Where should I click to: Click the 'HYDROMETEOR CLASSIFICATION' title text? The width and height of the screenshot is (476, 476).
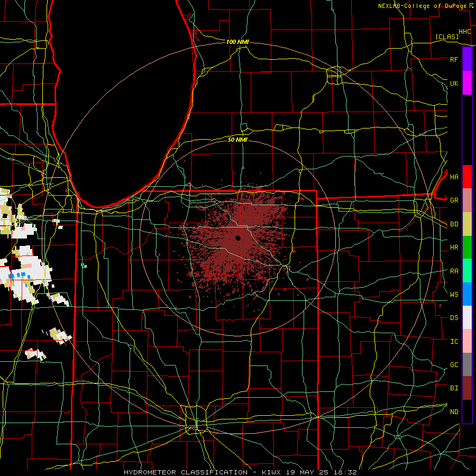point(186,472)
